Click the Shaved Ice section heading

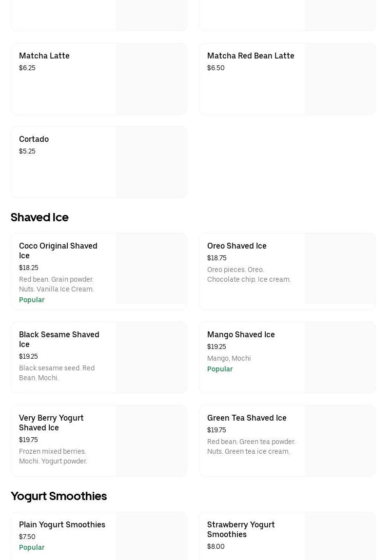pos(39,217)
